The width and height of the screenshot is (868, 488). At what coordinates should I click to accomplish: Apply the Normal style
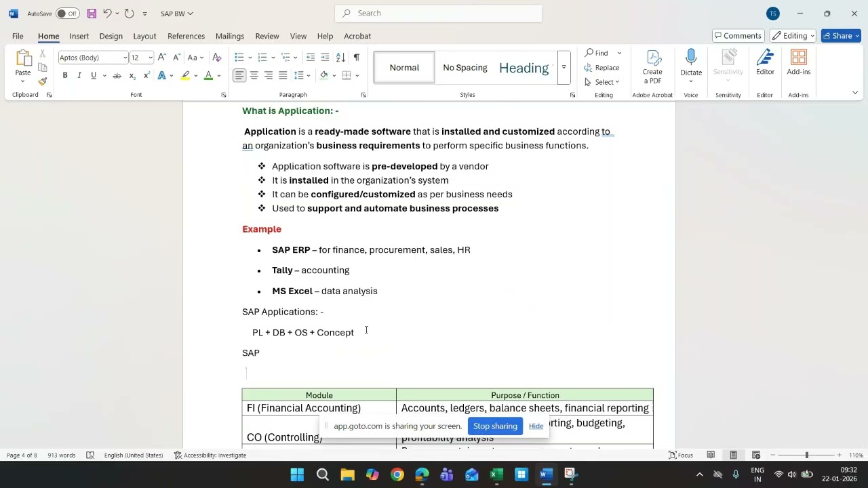coord(404,68)
